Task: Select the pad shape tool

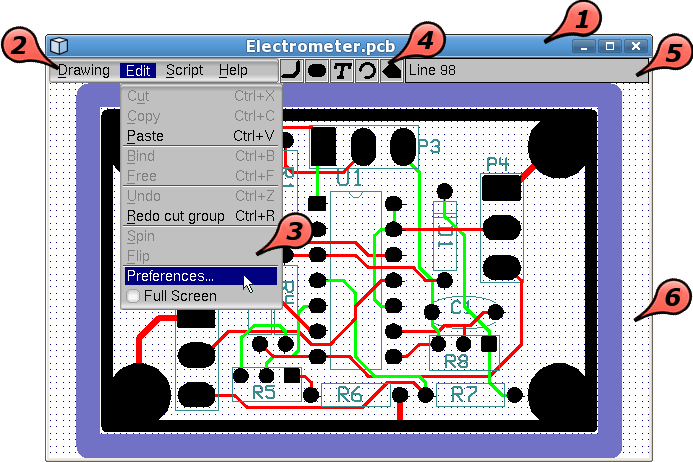Action: point(317,70)
